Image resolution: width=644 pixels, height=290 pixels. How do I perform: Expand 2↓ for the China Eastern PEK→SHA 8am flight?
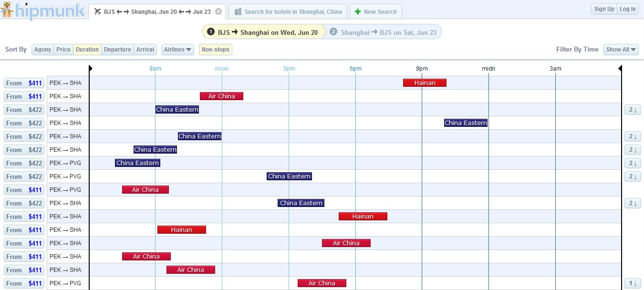pos(633,150)
